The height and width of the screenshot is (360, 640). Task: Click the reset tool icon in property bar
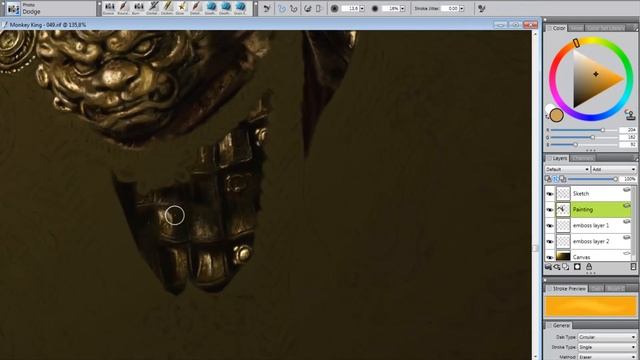click(x=267, y=9)
